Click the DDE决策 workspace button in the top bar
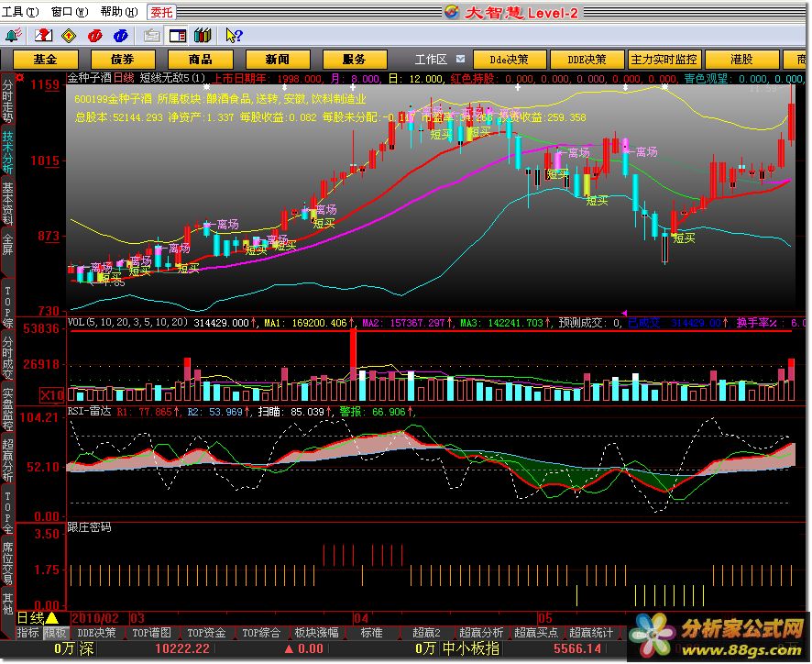 coord(587,59)
